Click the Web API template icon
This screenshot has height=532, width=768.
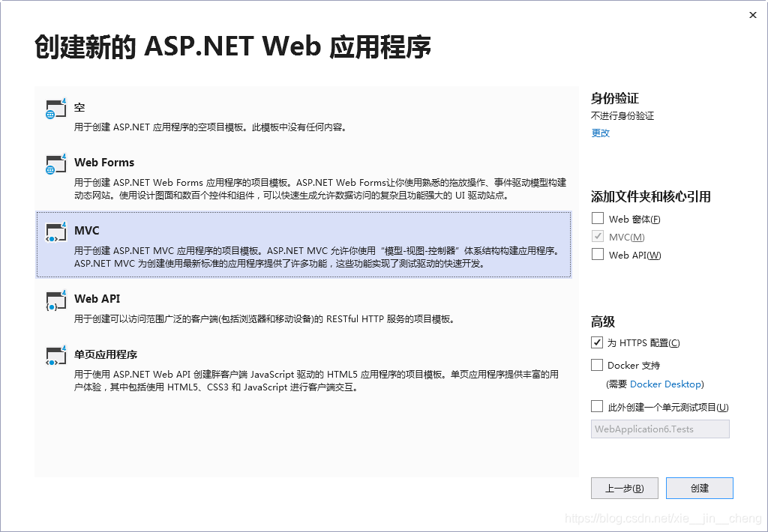[55, 300]
